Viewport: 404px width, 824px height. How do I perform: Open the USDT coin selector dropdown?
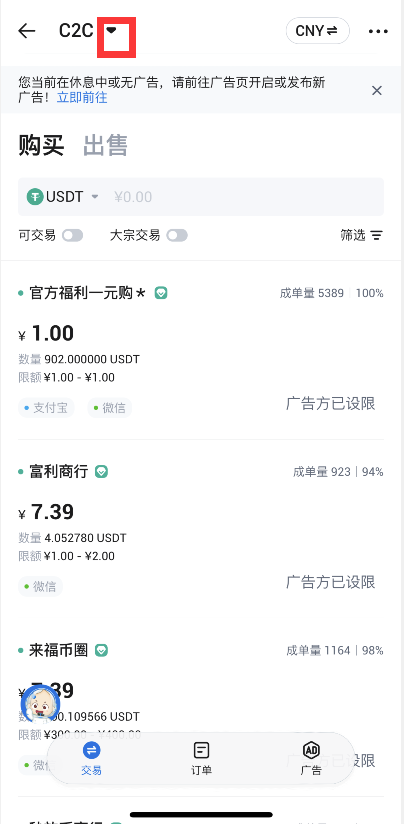point(63,197)
